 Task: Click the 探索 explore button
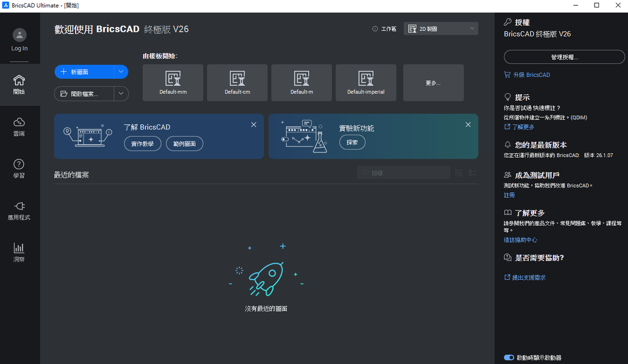(x=352, y=142)
